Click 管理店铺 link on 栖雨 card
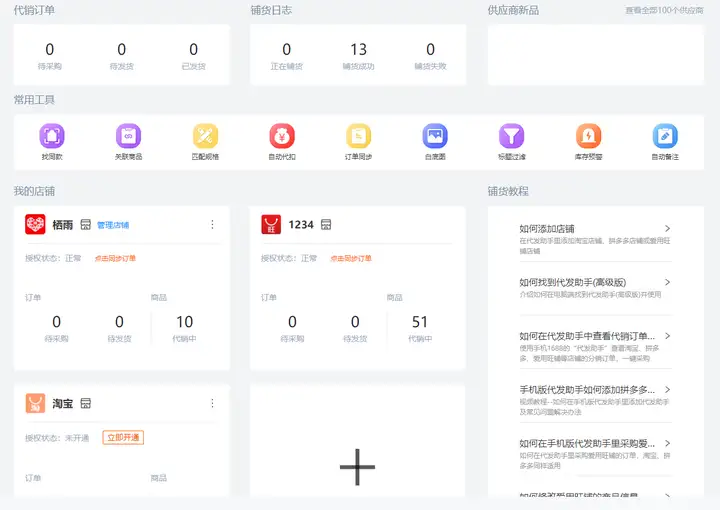 [113, 225]
